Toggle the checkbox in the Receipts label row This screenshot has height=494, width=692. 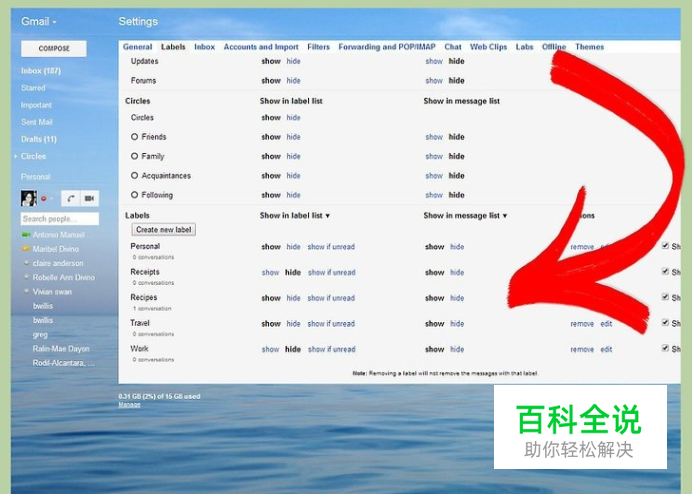(665, 272)
